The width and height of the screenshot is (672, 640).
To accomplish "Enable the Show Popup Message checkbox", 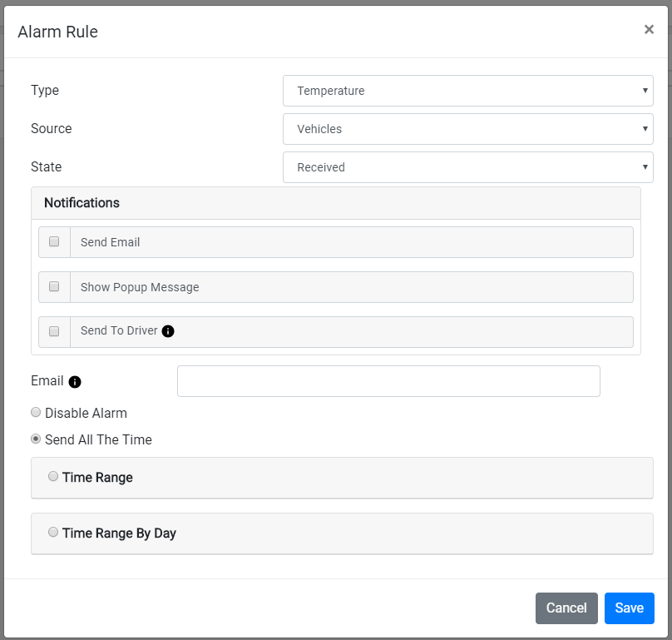I will coord(54,286).
